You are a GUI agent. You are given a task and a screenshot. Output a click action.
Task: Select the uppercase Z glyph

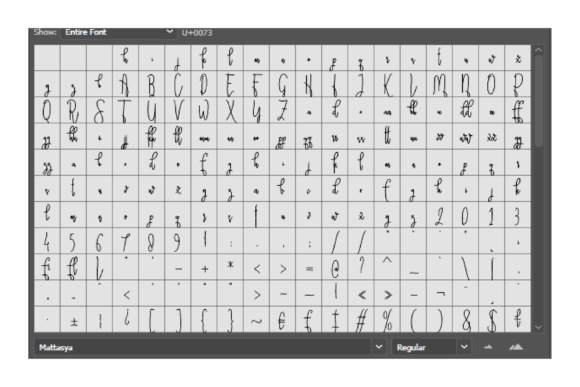(x=282, y=111)
